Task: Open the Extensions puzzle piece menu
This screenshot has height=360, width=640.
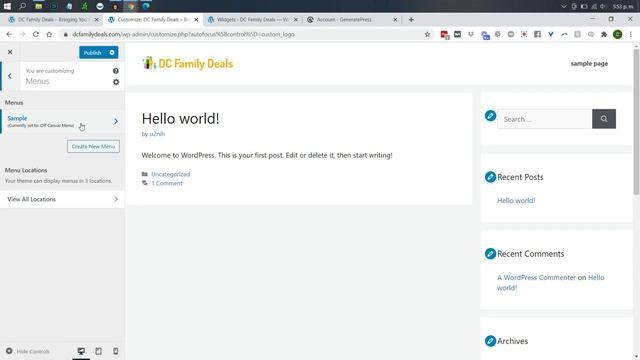Action: (604, 34)
